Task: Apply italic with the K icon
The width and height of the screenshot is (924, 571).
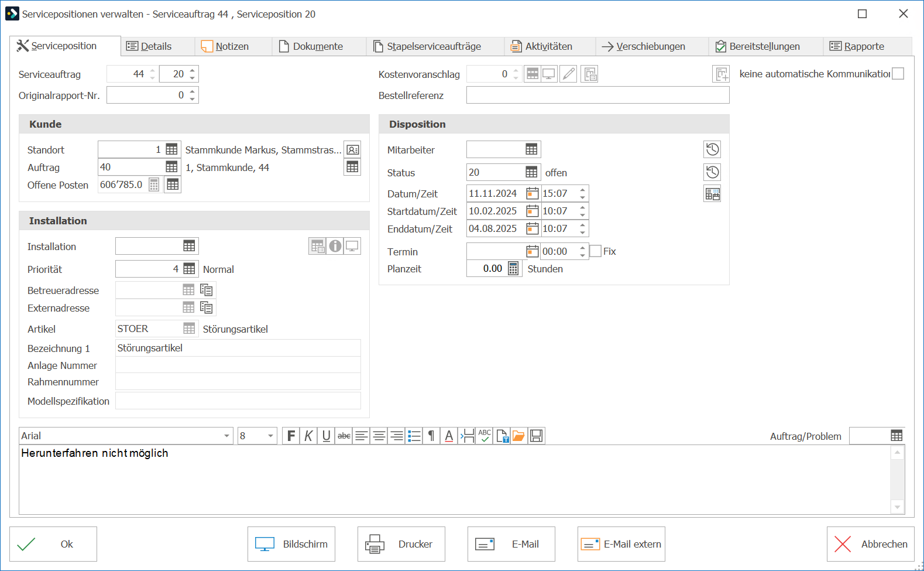Action: [x=308, y=436]
